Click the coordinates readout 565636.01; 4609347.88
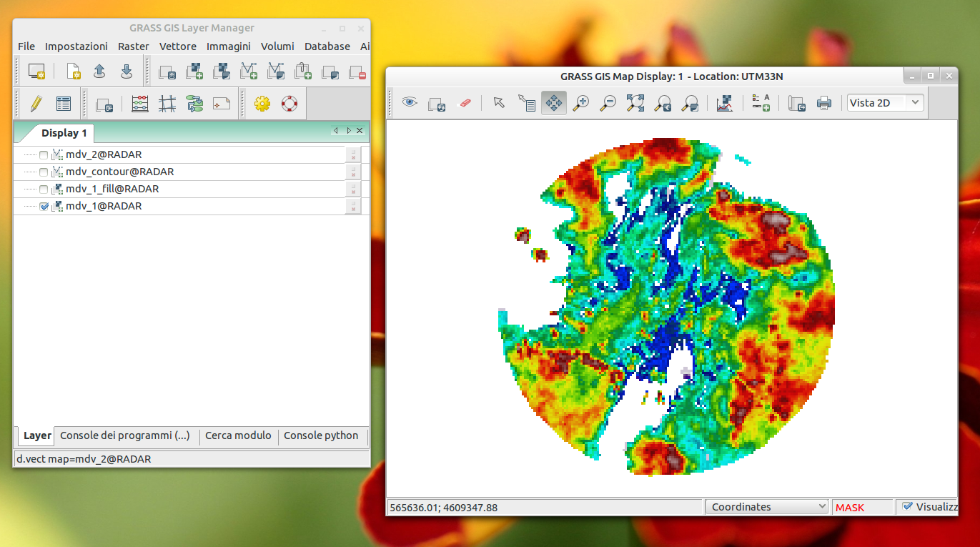Viewport: 980px width, 547px height. tap(443, 508)
